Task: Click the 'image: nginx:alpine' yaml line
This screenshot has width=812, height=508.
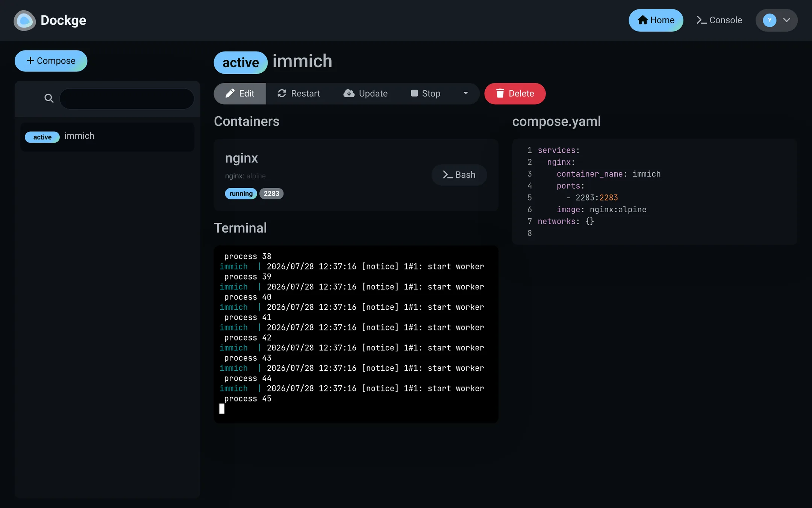Action: pos(601,210)
